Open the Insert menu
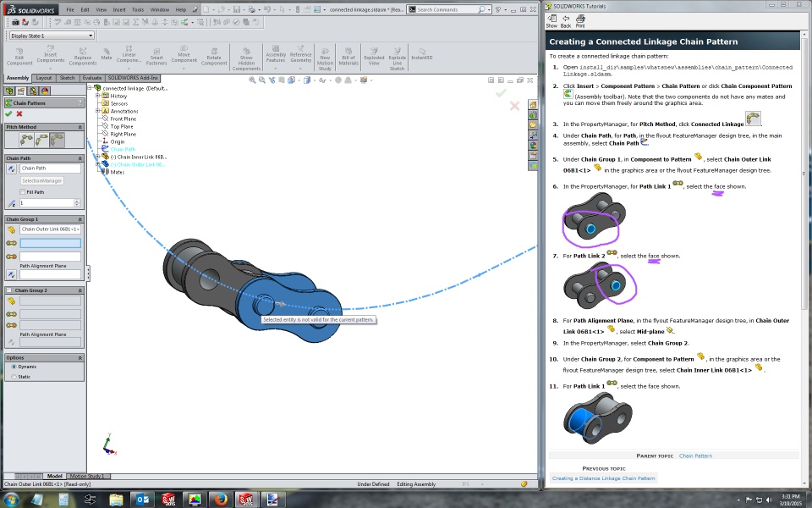The image size is (812, 508). coord(119,9)
